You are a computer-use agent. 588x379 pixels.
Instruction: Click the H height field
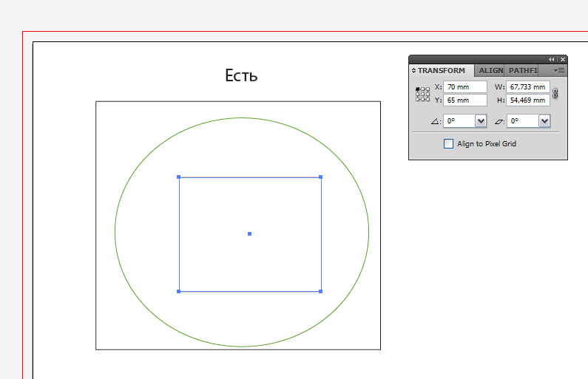coord(528,100)
